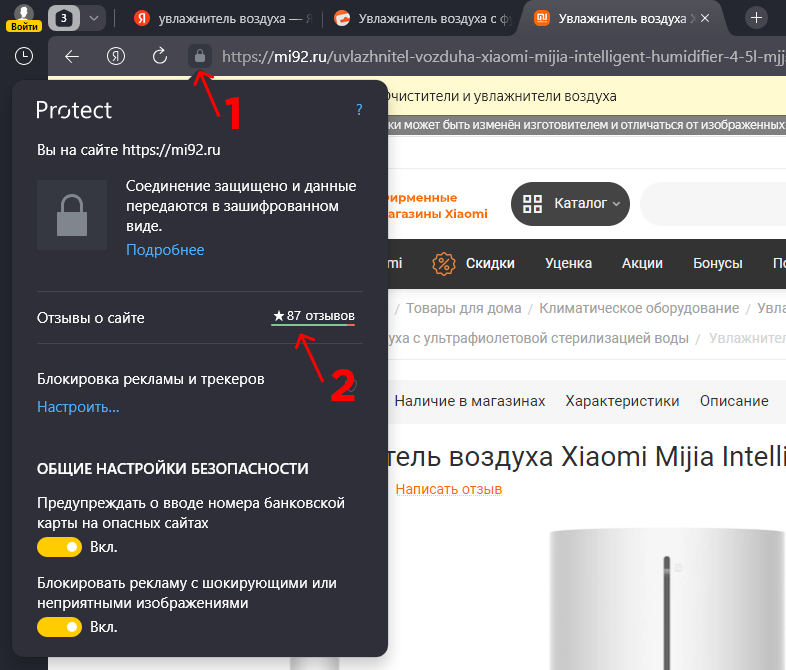Click the product title Xiaomi Mijia heading
786x670 pixels.
(586, 457)
